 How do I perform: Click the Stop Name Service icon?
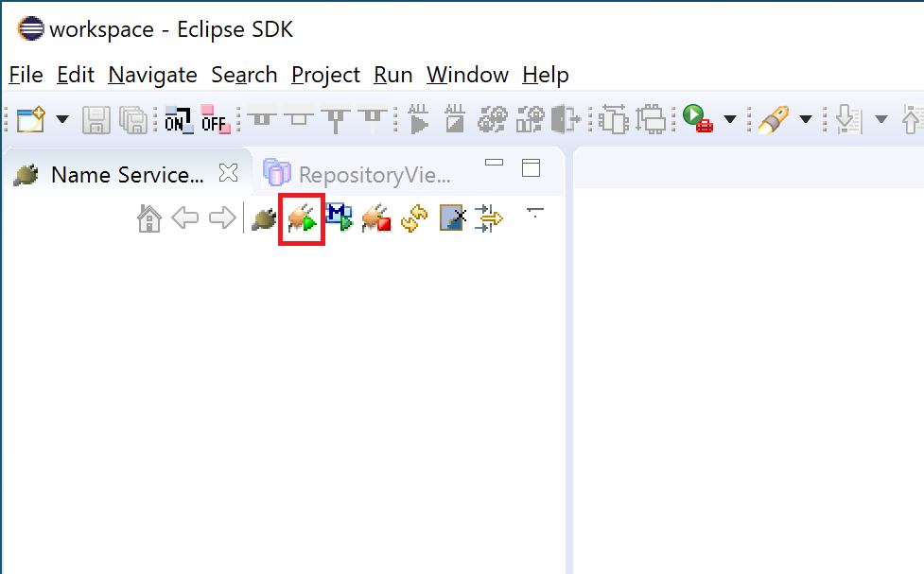click(376, 220)
